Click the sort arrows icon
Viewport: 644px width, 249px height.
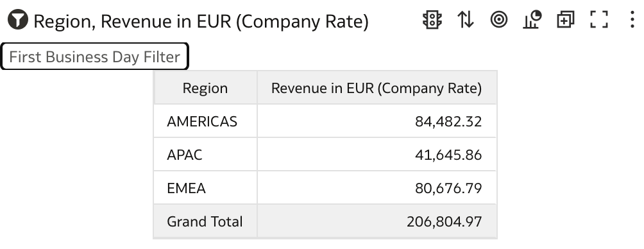[x=466, y=20]
